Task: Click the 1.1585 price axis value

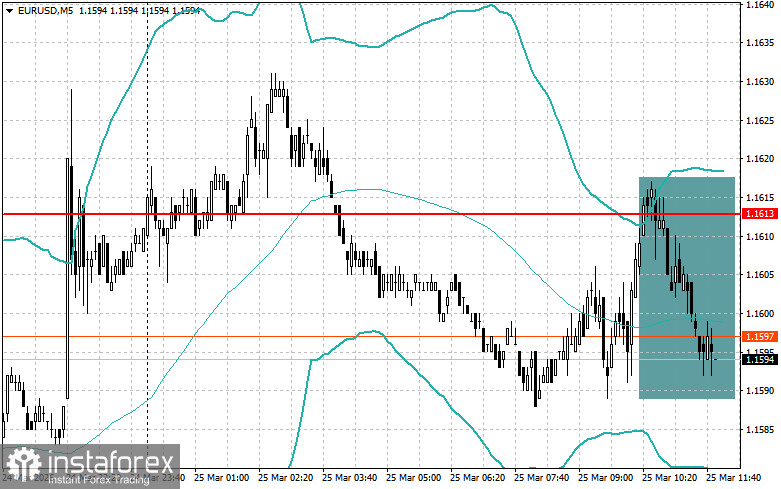Action: pos(760,429)
